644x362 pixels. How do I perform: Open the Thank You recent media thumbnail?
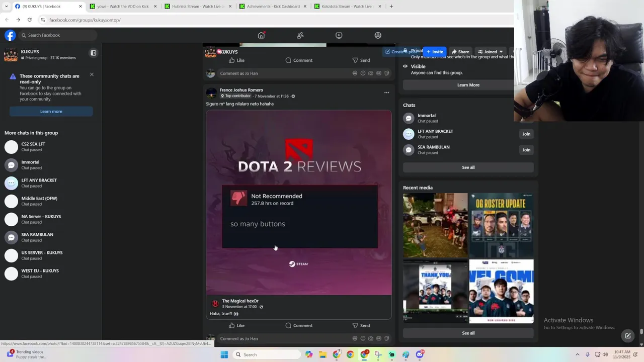click(435, 292)
